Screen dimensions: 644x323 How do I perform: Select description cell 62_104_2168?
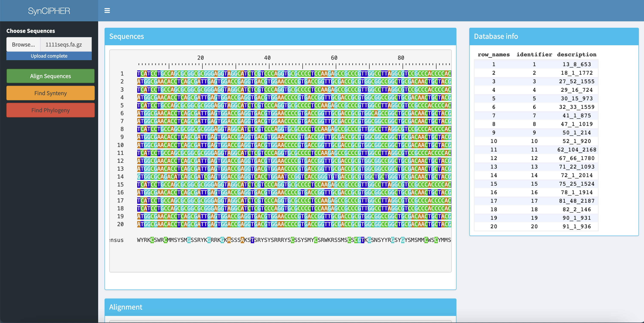577,150
